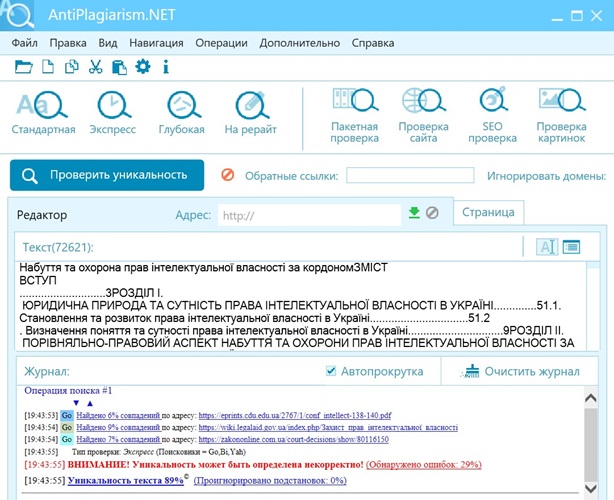Open Найдено 6% совпадений link

pyautogui.click(x=118, y=415)
